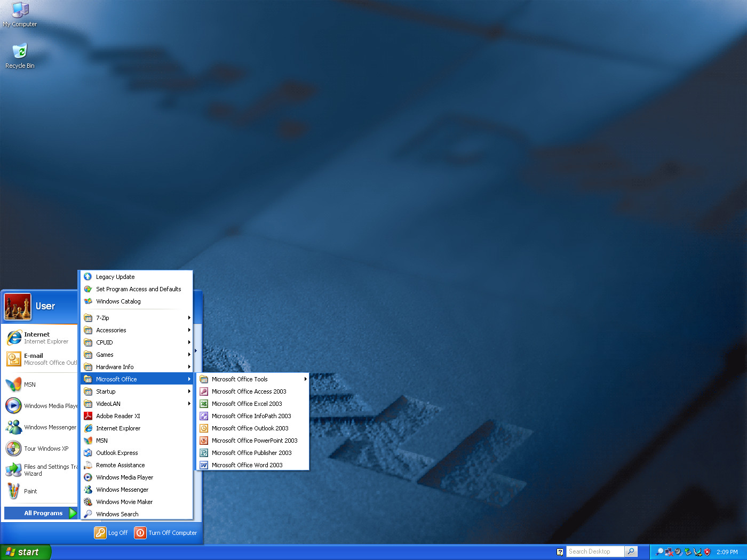Image resolution: width=747 pixels, height=560 pixels.
Task: Click Turn Off Computer button
Action: (166, 533)
